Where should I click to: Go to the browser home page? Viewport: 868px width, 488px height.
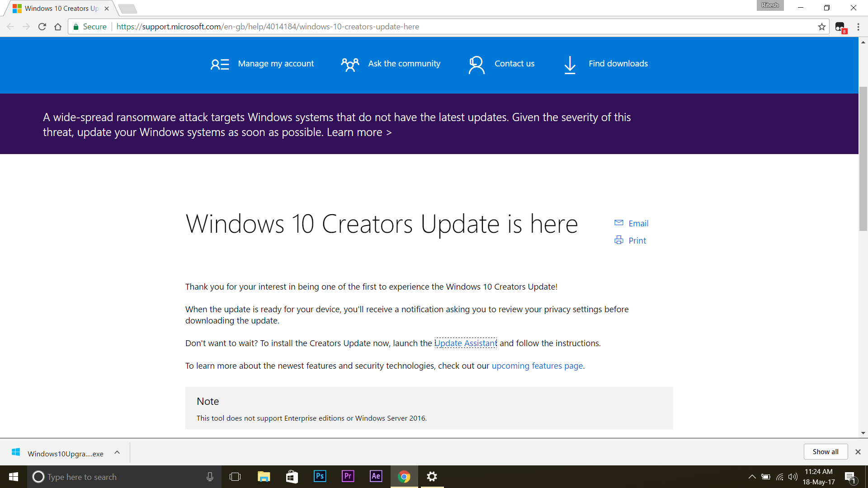coord(58,27)
